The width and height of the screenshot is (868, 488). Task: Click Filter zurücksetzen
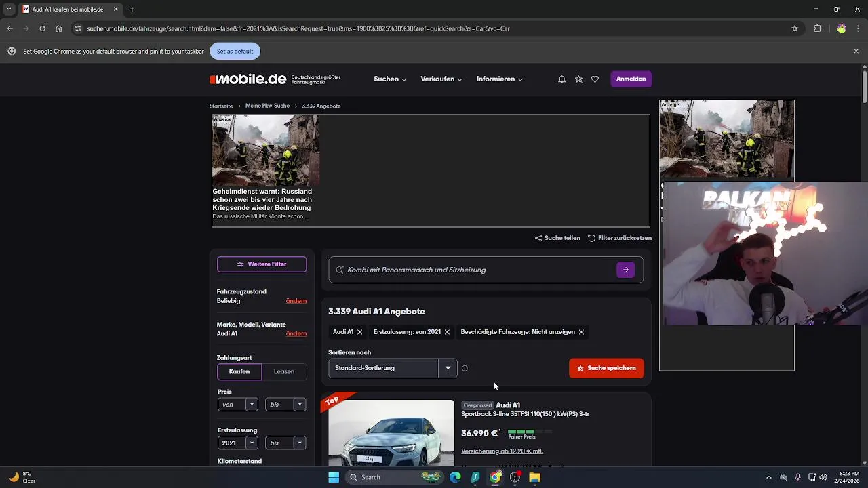point(620,238)
